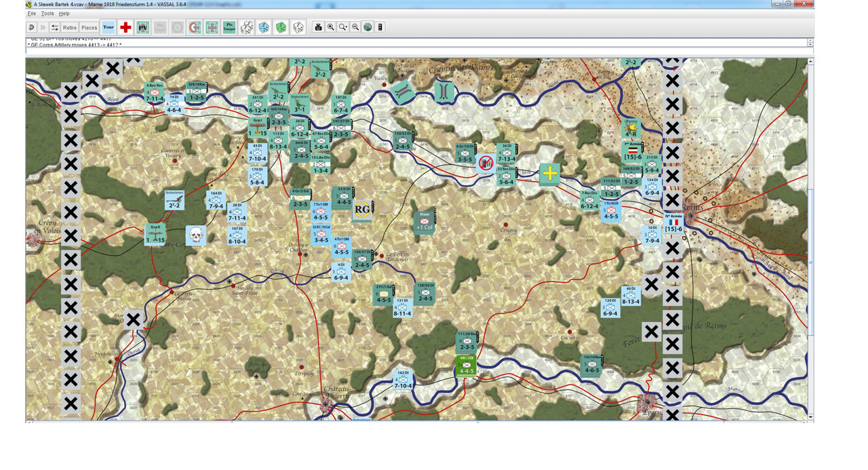Roll the two white dice
This screenshot has width=868, height=470.
(x=247, y=28)
